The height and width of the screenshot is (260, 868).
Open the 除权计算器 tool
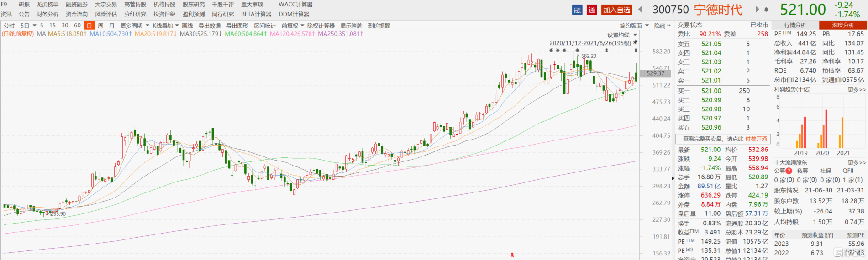[x=321, y=26]
